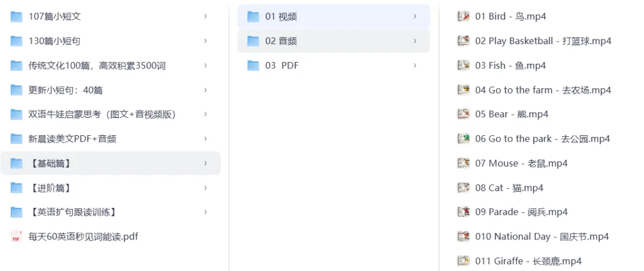Select thumbnail of 05 Bear - 熊.mp4
The width and height of the screenshot is (644, 271).
463,114
